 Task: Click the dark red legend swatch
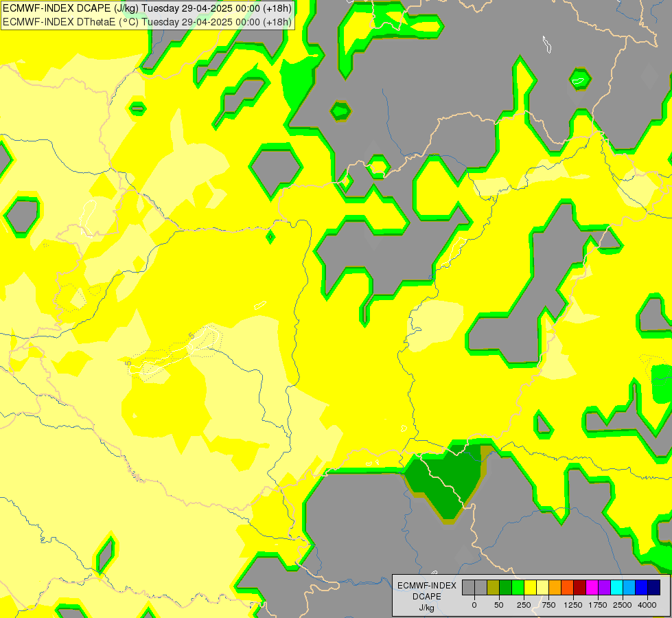(580, 587)
